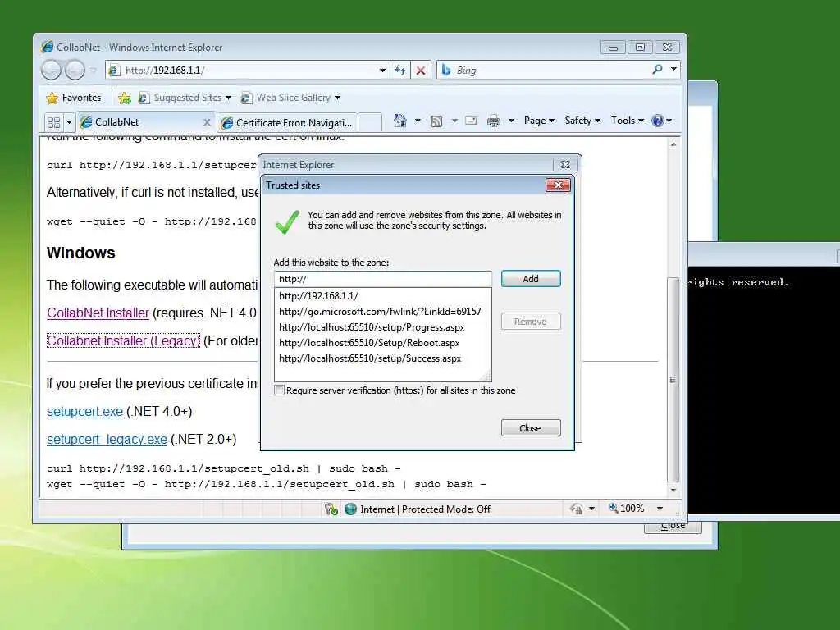Close the CollabNet tab with X
Screen dimensions: 840x630
pyautogui.click(x=207, y=122)
